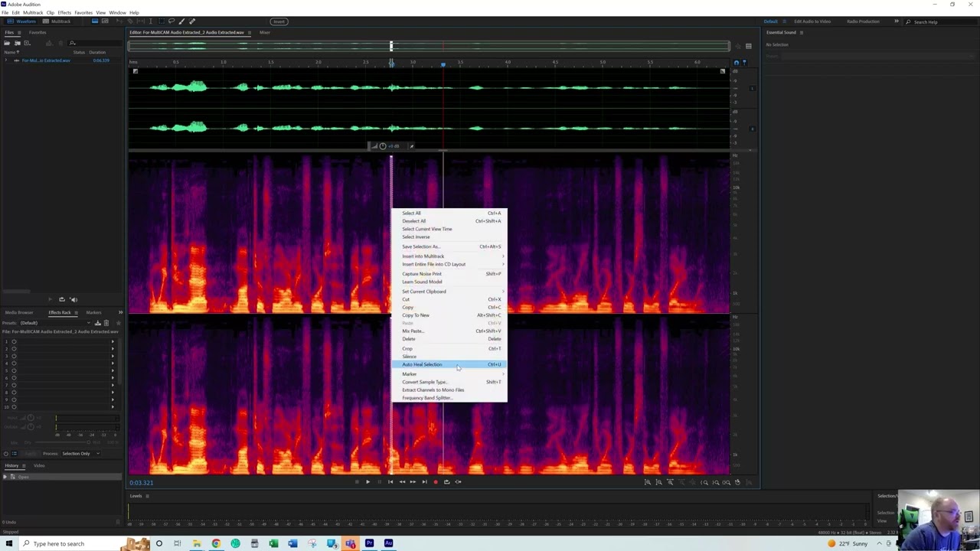Open effect list arrow for slot 1
Screen dimensions: 980x551
[x=113, y=341]
